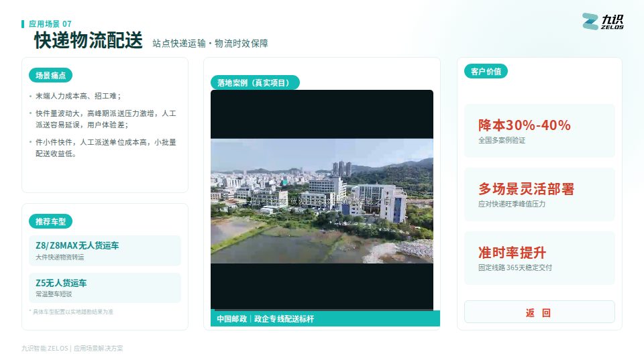Viewport: 644px width, 362px height.
Task: Select the Z8/Z8MAX无人货运车 card
Action: point(105,250)
